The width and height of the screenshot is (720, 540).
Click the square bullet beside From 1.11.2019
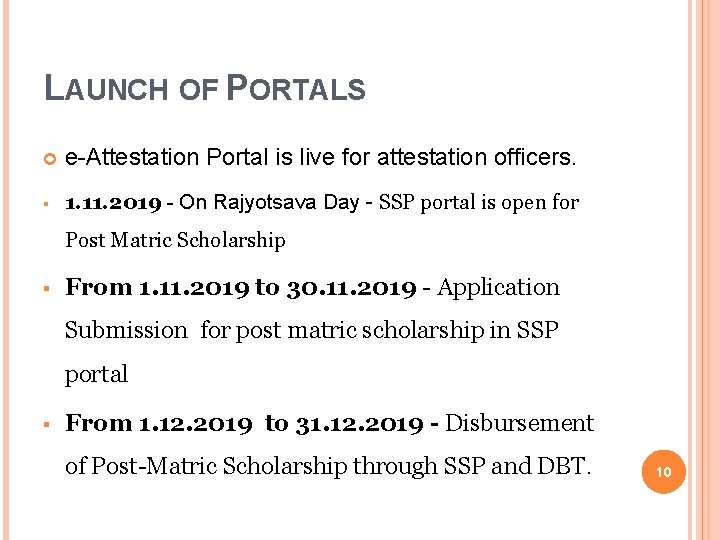point(46,289)
